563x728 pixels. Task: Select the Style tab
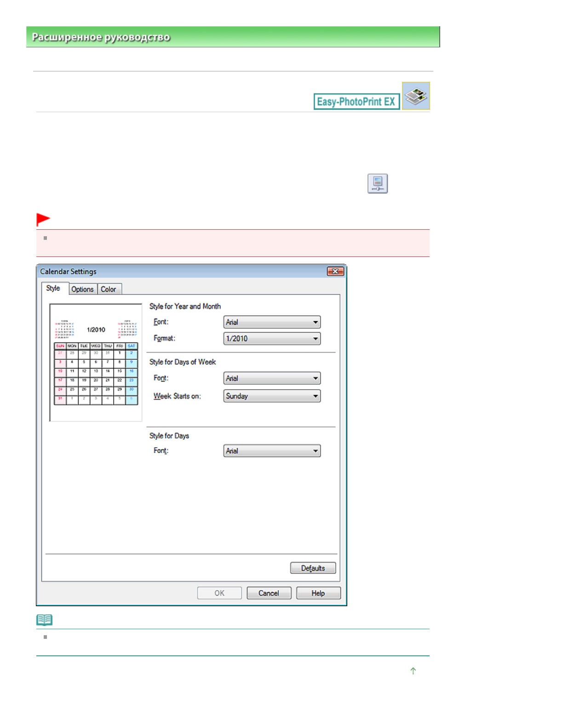53,288
